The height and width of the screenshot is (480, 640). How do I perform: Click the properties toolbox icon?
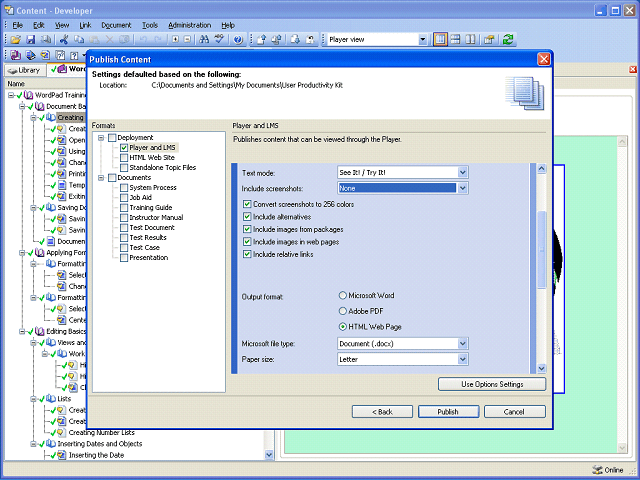pyautogui.click(x=489, y=40)
